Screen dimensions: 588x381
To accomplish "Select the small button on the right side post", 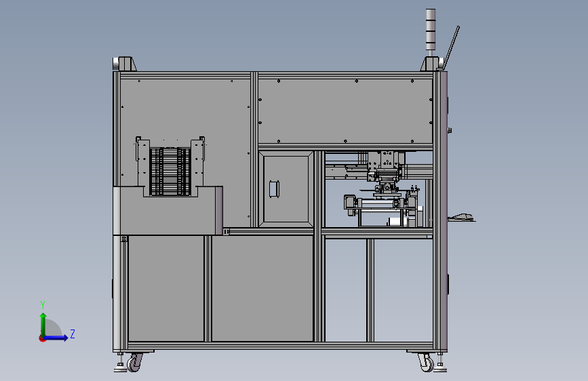I will [x=450, y=130].
